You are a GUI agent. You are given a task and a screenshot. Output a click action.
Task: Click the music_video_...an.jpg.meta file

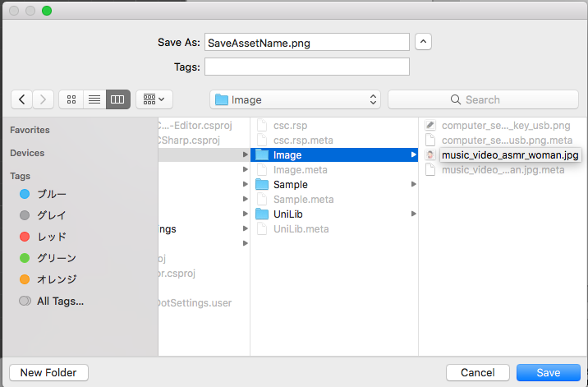tap(503, 169)
